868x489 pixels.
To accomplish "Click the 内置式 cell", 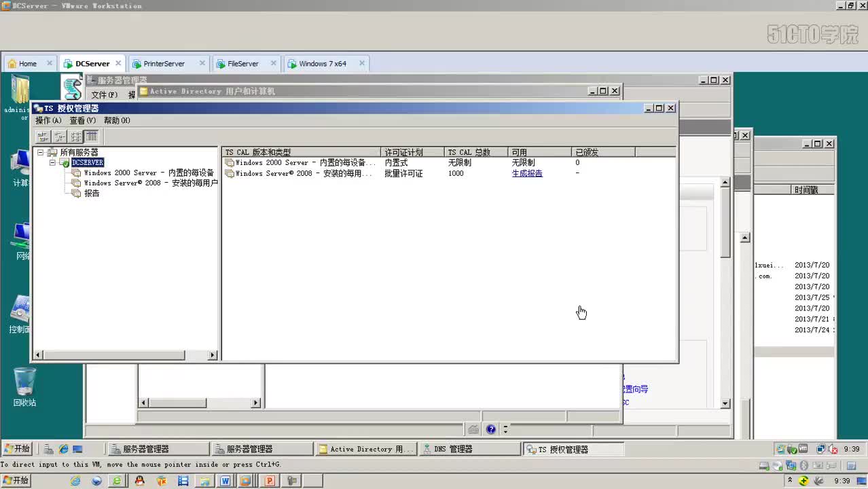I will pos(396,163).
